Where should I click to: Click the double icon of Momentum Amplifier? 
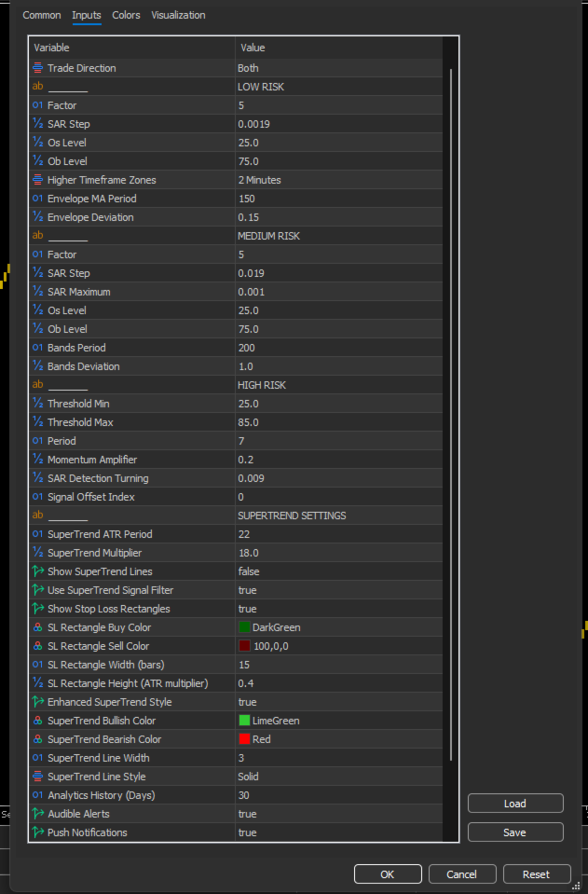[37, 460]
